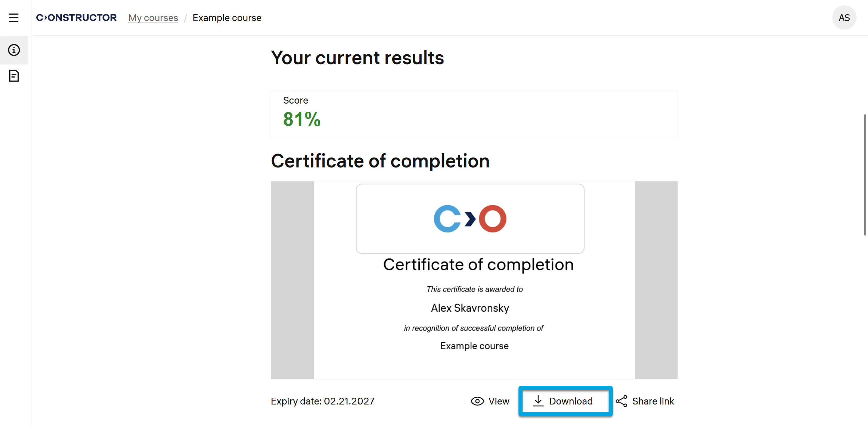This screenshot has width=868, height=432.
Task: Click the download arrow icon
Action: coord(538,401)
